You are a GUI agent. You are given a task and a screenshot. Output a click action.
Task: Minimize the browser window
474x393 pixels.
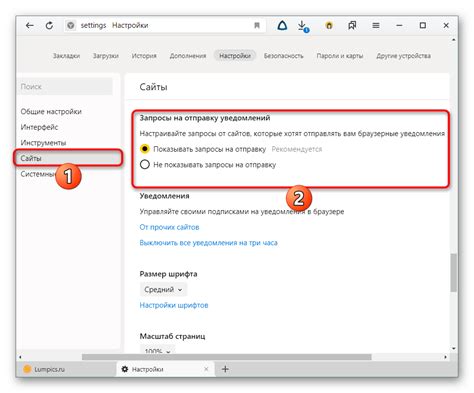(399, 25)
